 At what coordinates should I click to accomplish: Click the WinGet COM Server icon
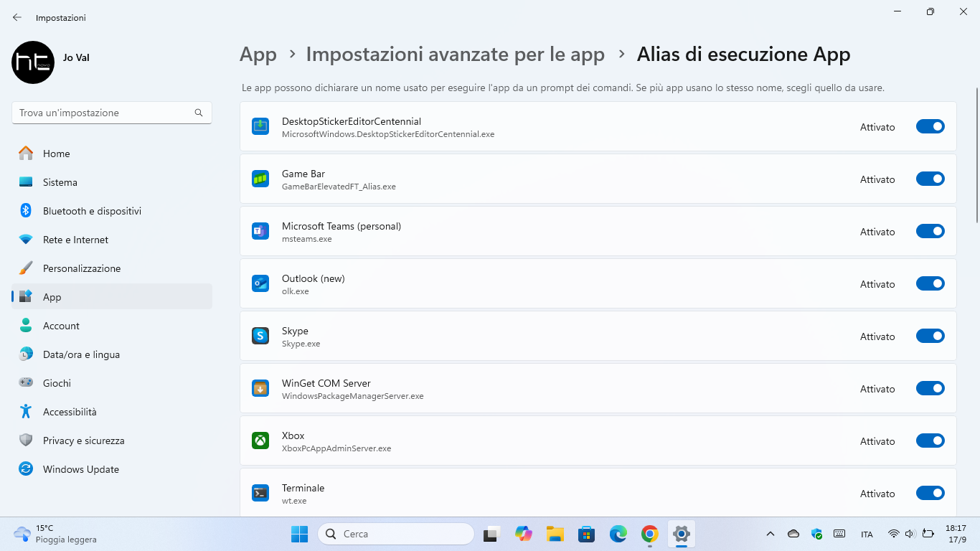click(x=260, y=388)
